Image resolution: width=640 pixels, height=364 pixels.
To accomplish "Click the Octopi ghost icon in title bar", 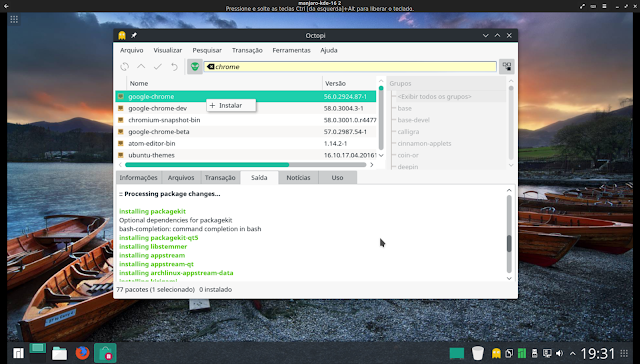I will pos(122,36).
